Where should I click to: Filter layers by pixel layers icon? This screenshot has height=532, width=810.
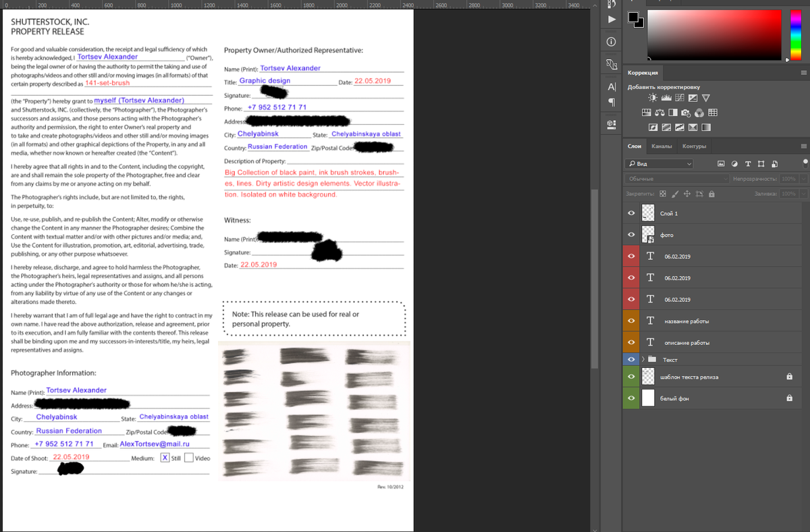pos(721,163)
